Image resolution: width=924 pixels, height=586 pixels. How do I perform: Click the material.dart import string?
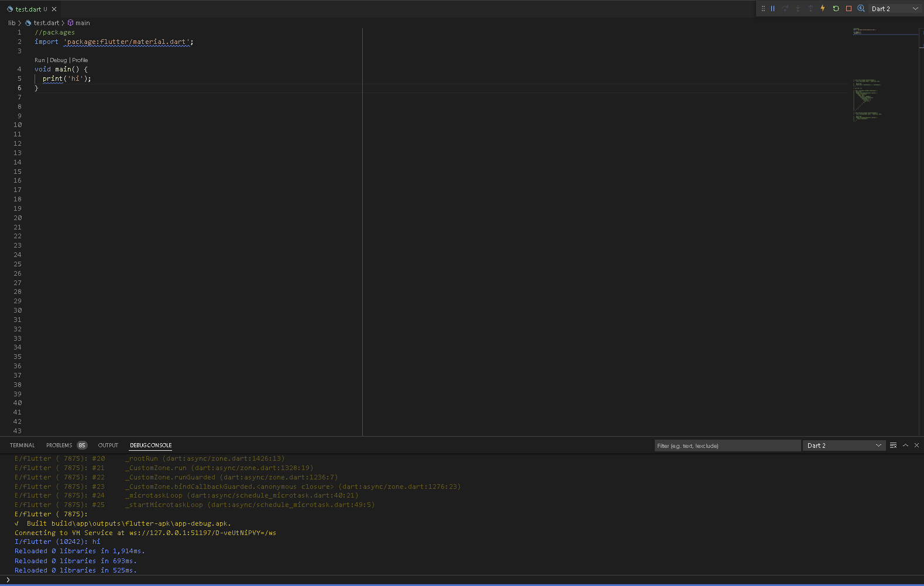(x=127, y=42)
